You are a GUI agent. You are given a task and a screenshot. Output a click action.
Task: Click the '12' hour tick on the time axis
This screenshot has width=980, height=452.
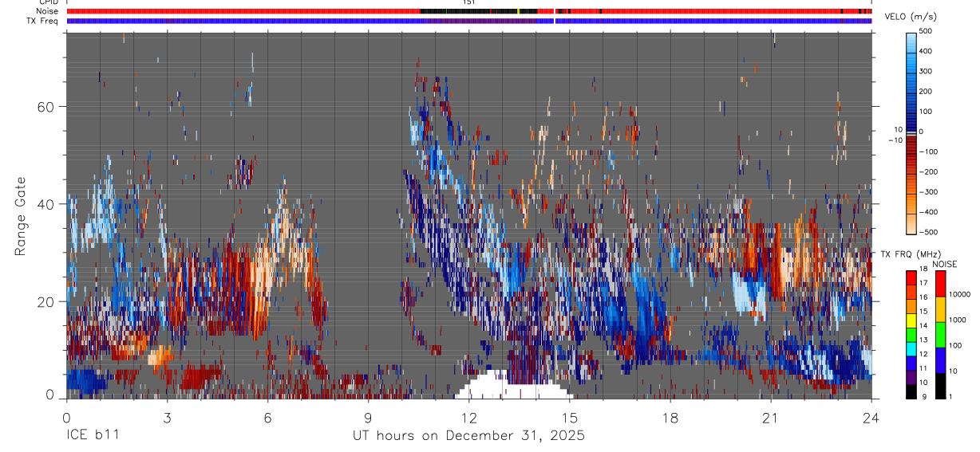pos(468,418)
